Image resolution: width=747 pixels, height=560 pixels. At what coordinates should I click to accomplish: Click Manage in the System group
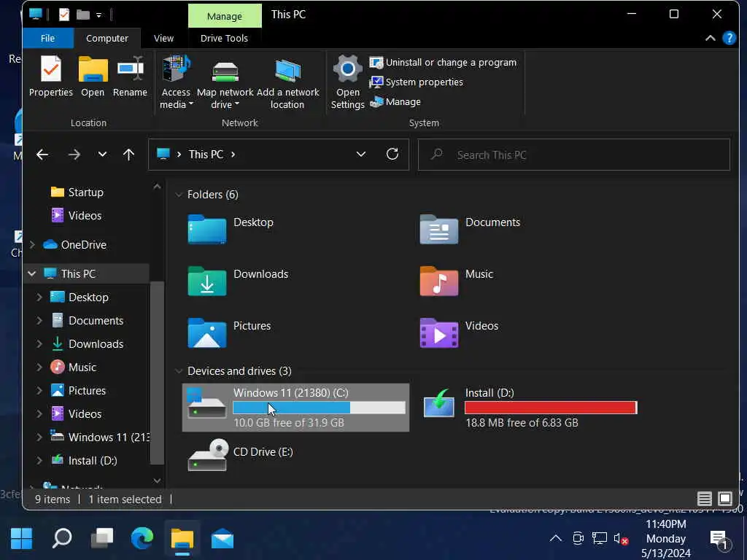395,101
